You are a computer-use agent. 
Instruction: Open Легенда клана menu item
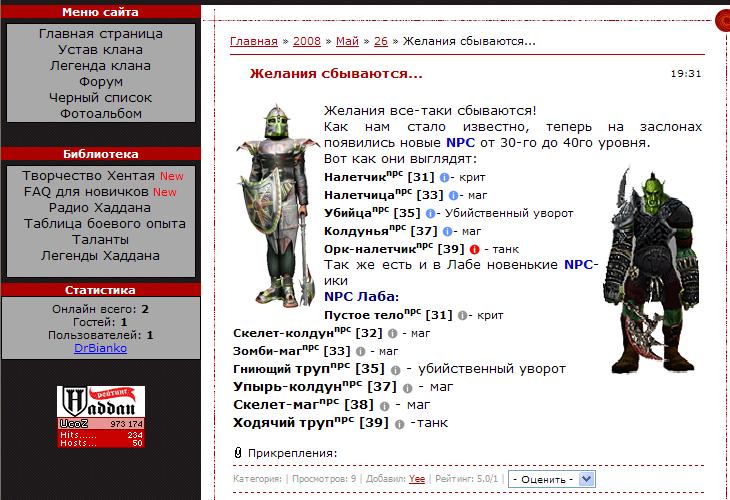click(x=101, y=65)
